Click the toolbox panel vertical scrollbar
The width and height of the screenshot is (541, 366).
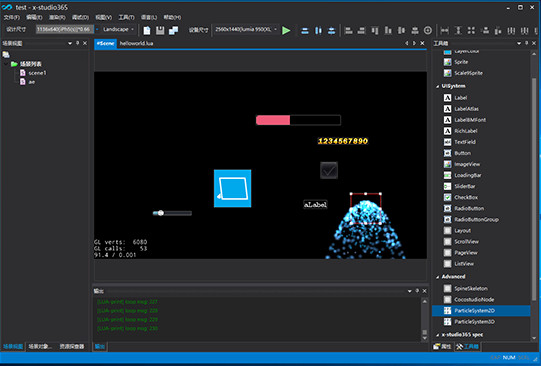coord(534,188)
